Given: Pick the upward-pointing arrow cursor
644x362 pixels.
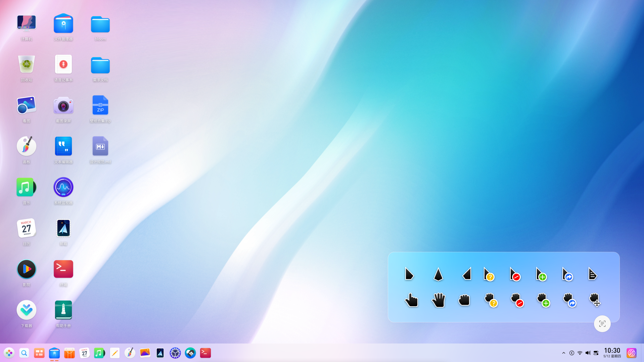Looking at the screenshot, I should click(x=438, y=274).
